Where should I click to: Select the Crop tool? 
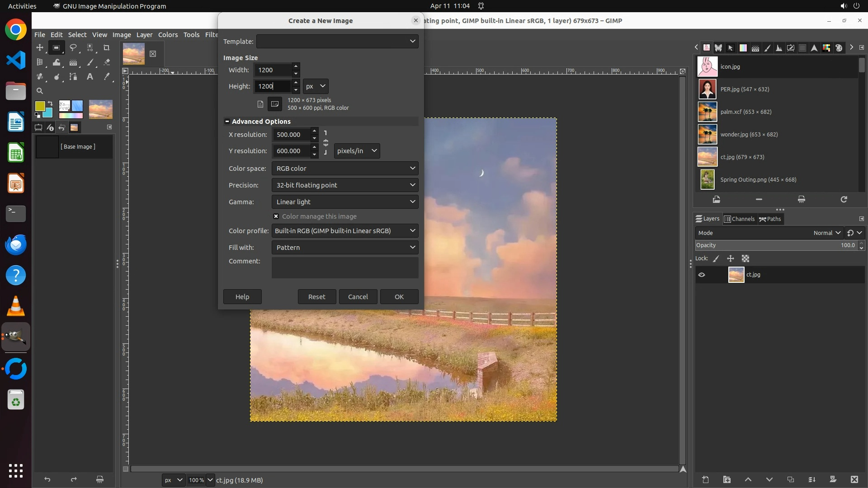(x=107, y=48)
